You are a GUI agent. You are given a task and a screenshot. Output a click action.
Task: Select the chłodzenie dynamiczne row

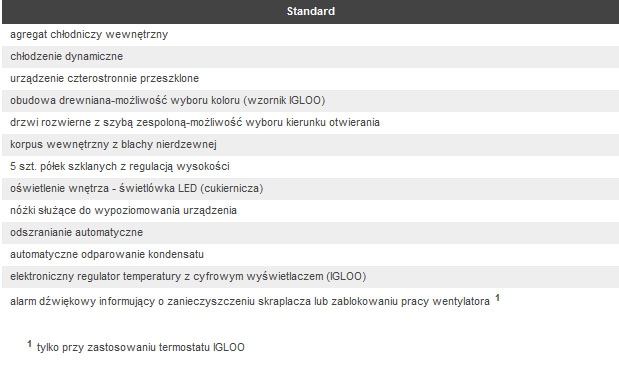coord(310,57)
